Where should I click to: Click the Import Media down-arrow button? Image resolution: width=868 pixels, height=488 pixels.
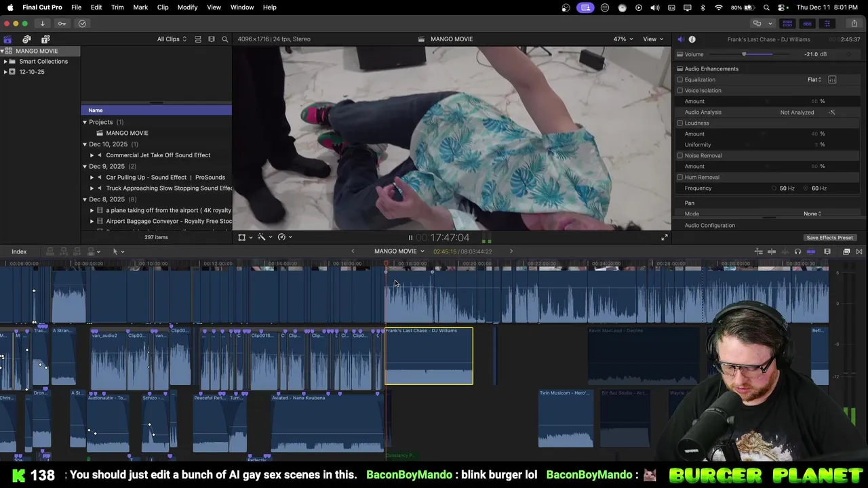42,23
